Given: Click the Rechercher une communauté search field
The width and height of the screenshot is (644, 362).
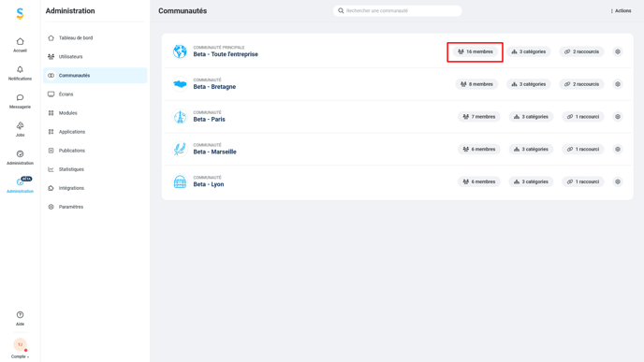Looking at the screenshot, I should click(397, 10).
